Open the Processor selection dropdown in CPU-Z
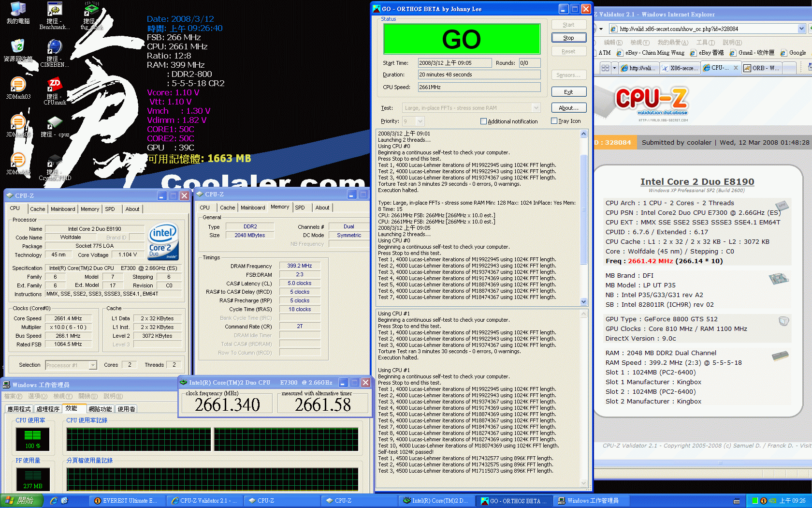 tap(92, 365)
